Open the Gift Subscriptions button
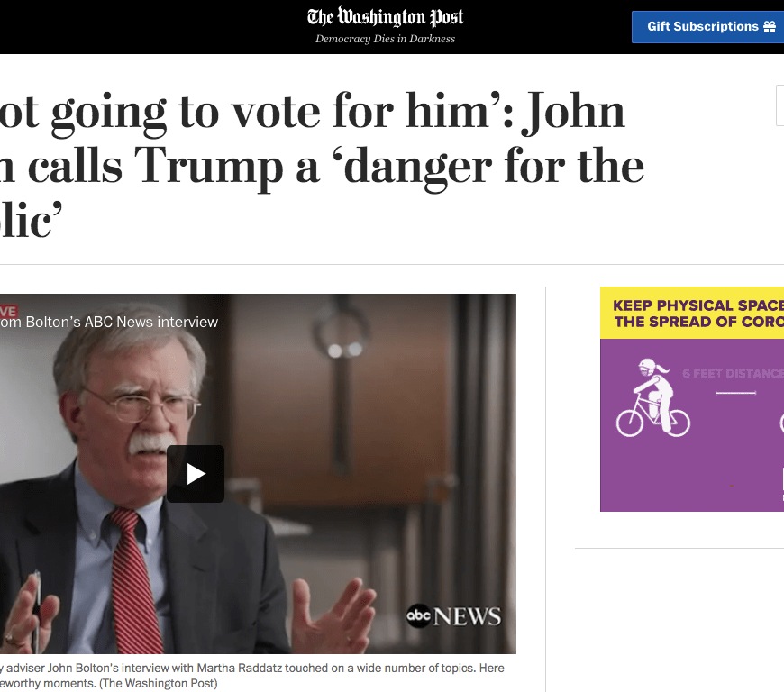Viewport: 784px width, 692px height. 707,26
